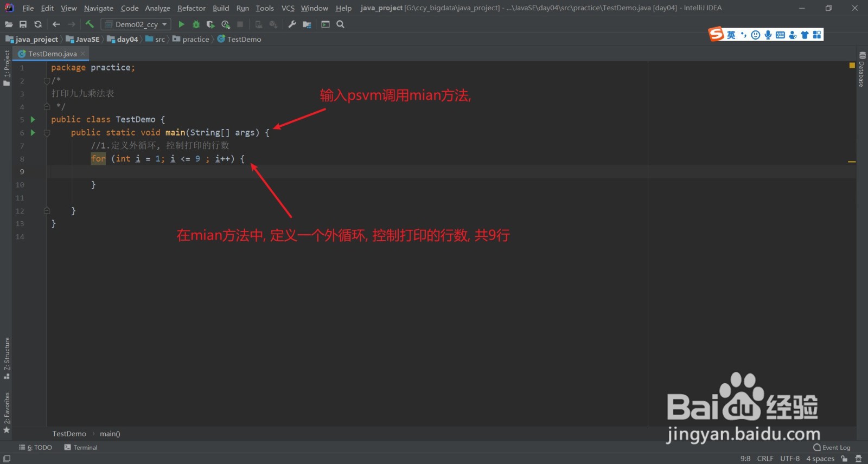
Task: Toggle read-only lock icon in status bar
Action: pyautogui.click(x=844, y=459)
